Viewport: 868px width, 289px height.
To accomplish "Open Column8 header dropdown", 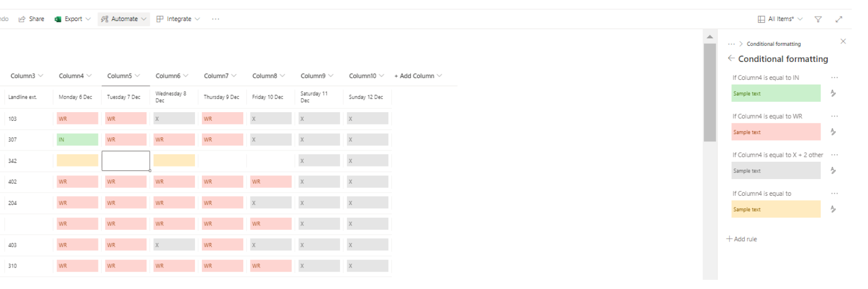I will coord(269,76).
